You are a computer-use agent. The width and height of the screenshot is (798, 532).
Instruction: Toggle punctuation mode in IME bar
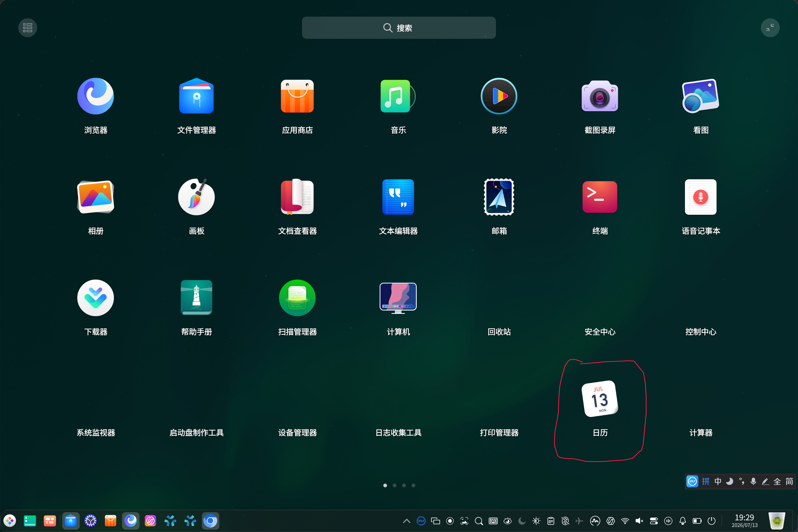pos(742,482)
